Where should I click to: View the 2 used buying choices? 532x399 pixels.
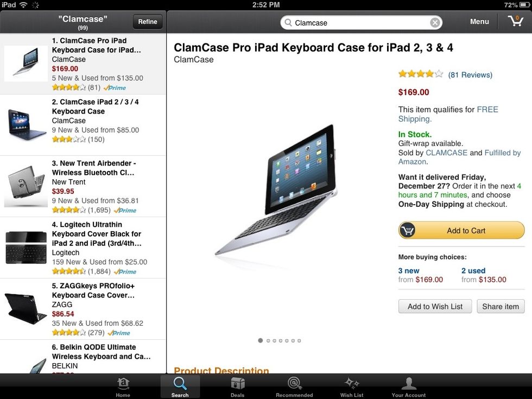point(473,271)
